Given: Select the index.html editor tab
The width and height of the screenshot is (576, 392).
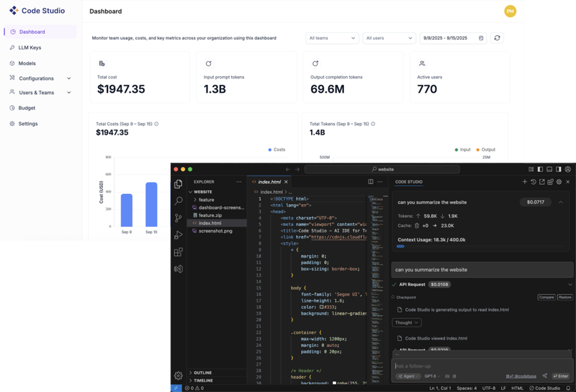Looking at the screenshot, I should tap(271, 182).
